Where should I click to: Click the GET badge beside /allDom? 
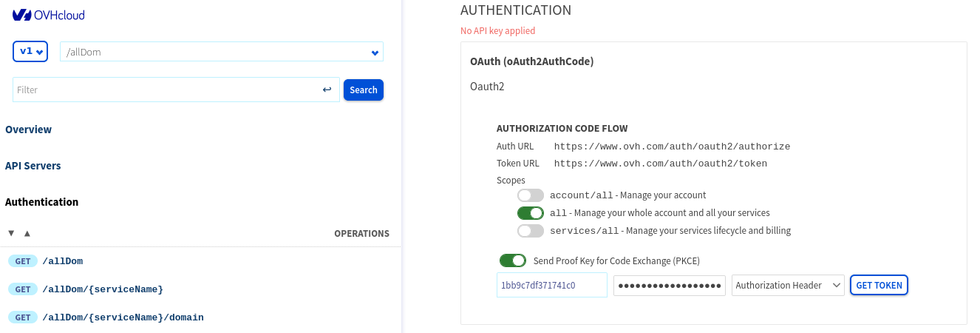pyautogui.click(x=22, y=261)
